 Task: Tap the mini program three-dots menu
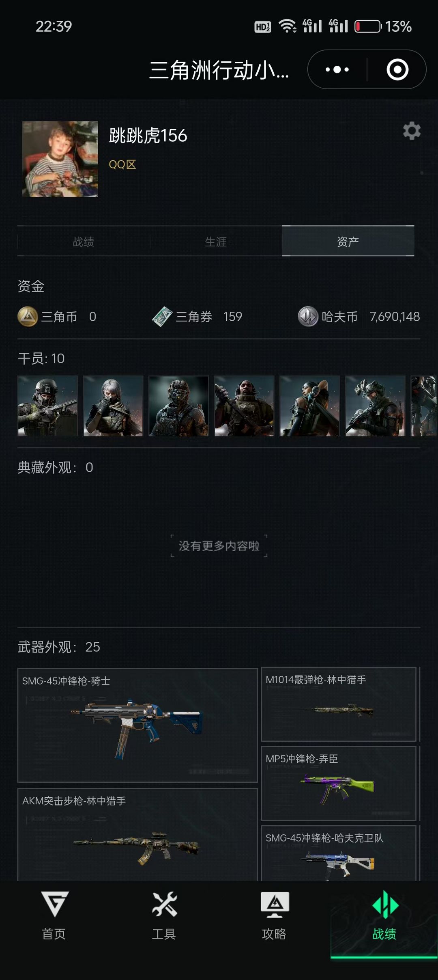coord(337,69)
